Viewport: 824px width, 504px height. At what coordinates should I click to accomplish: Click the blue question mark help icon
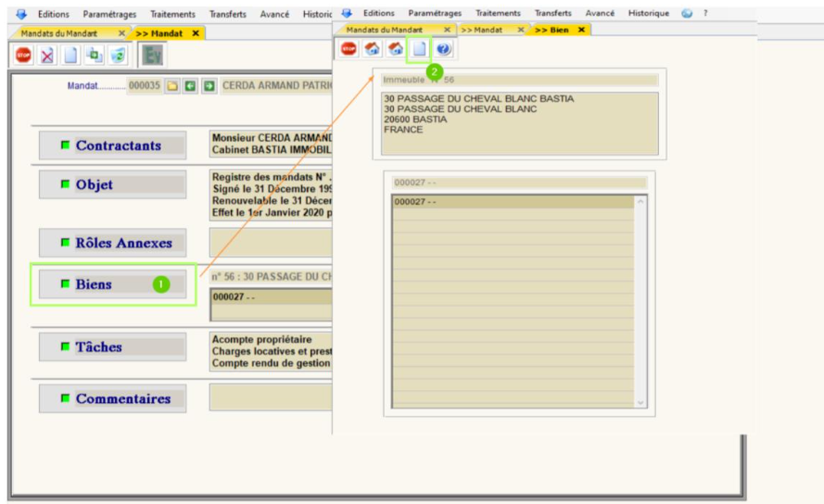pyautogui.click(x=443, y=49)
